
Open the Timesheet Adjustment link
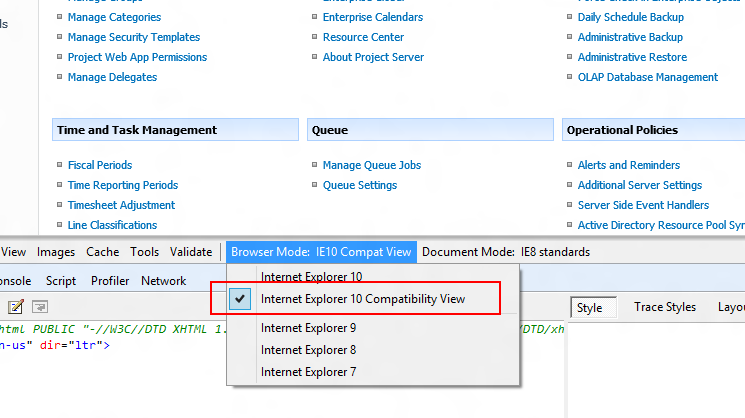121,205
